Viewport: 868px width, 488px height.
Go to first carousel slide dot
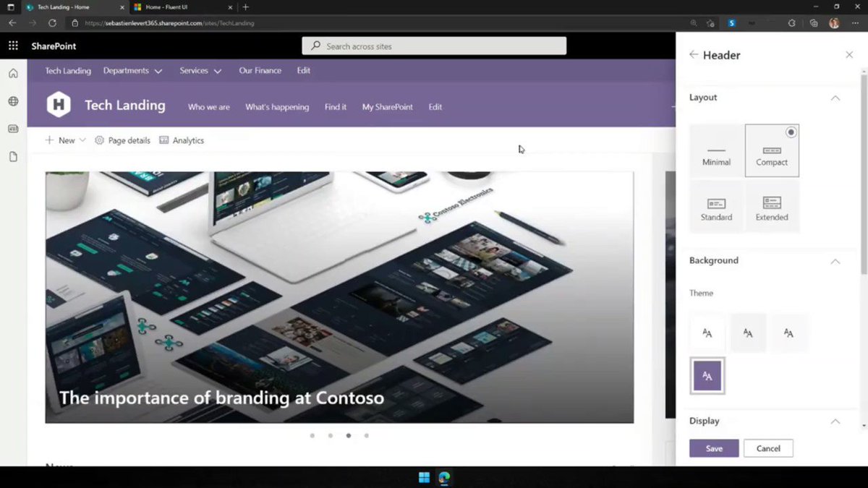click(312, 436)
